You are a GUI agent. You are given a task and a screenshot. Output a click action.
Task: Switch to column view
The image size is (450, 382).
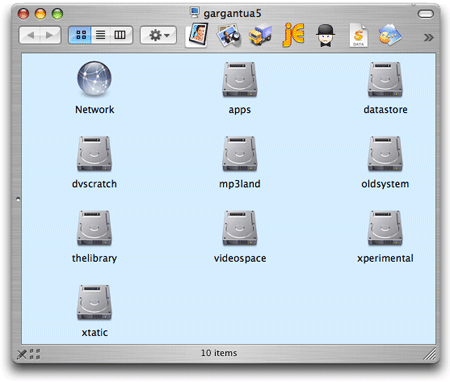(121, 35)
